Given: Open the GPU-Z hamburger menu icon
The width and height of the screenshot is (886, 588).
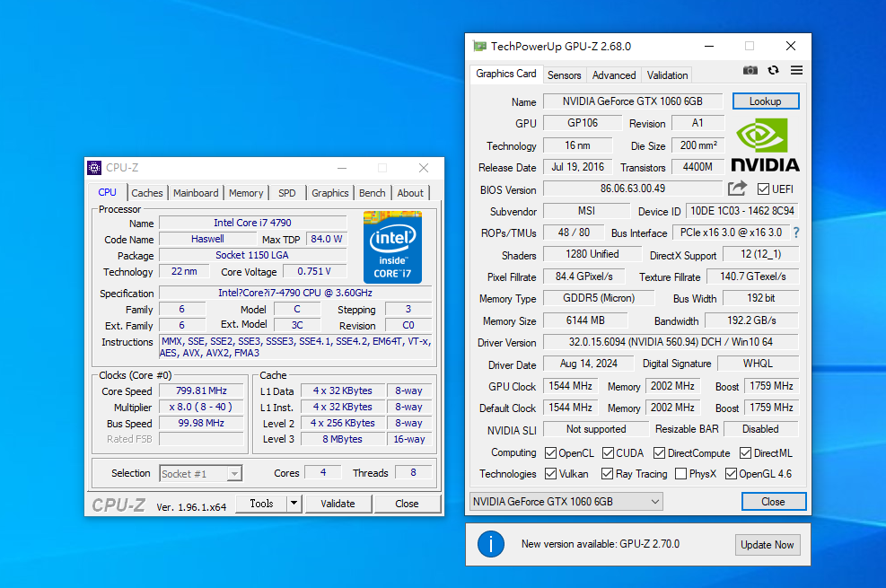Looking at the screenshot, I should tap(796, 70).
